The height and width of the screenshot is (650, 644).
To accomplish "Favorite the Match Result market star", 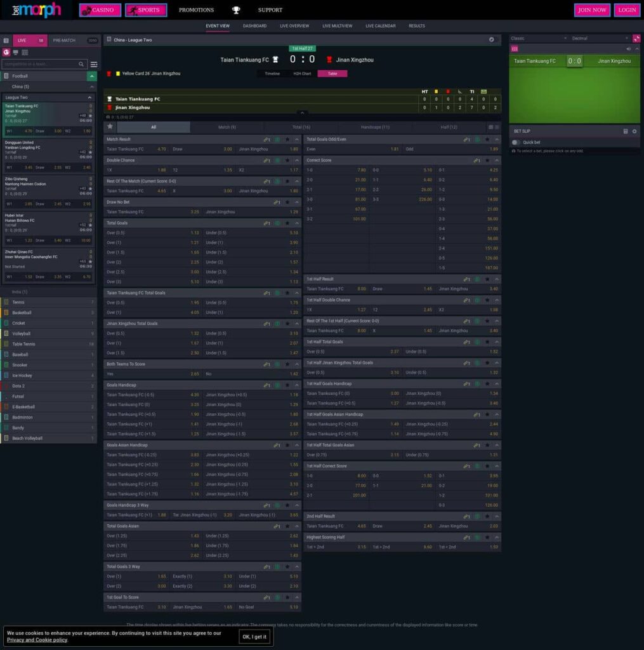I will coord(287,140).
